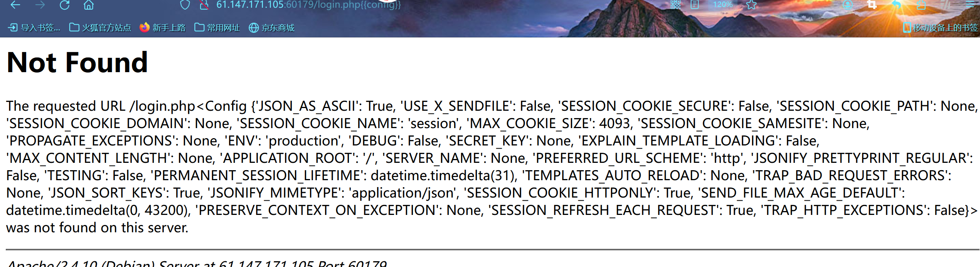Click the undo closed tab arrow
This screenshot has height=267, width=980.
coord(897,5)
